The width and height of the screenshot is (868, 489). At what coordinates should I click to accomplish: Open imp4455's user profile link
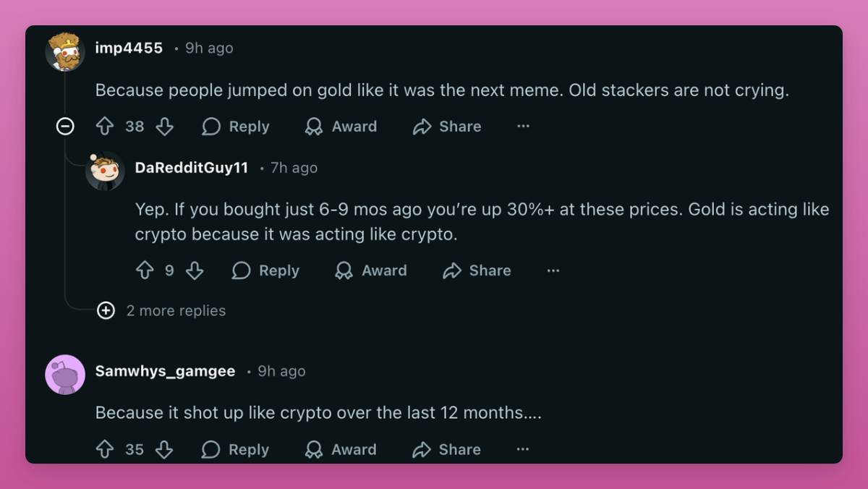point(129,48)
